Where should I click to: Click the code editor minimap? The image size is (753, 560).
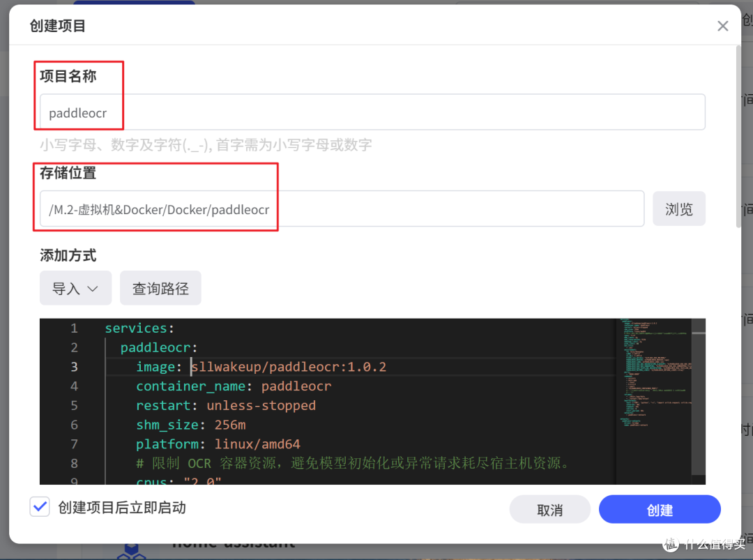[x=654, y=401]
